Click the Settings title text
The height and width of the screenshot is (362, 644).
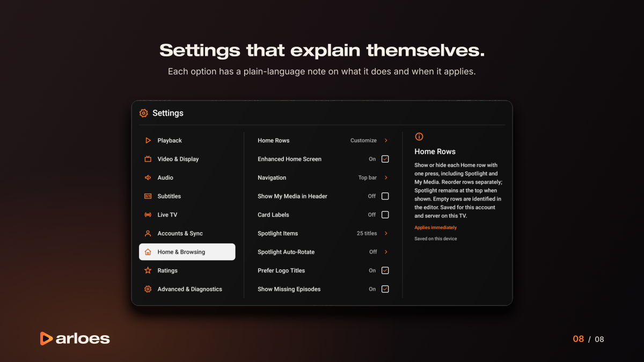pos(167,113)
